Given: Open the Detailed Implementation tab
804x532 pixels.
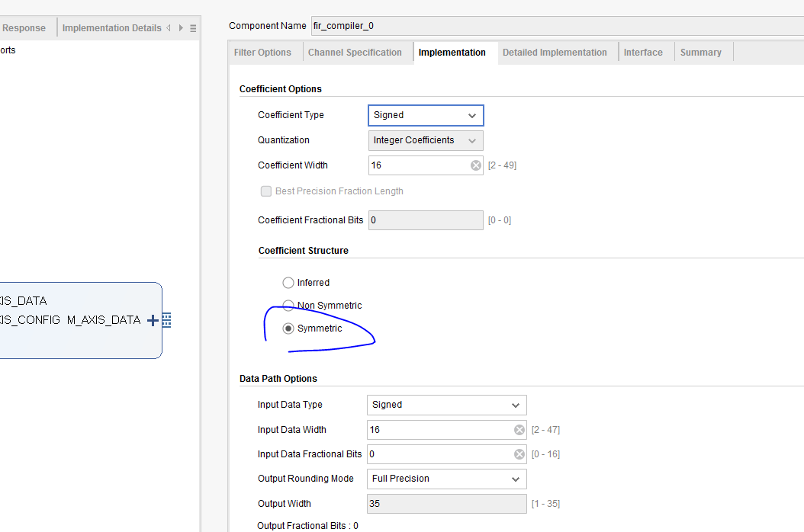Looking at the screenshot, I should coord(555,53).
